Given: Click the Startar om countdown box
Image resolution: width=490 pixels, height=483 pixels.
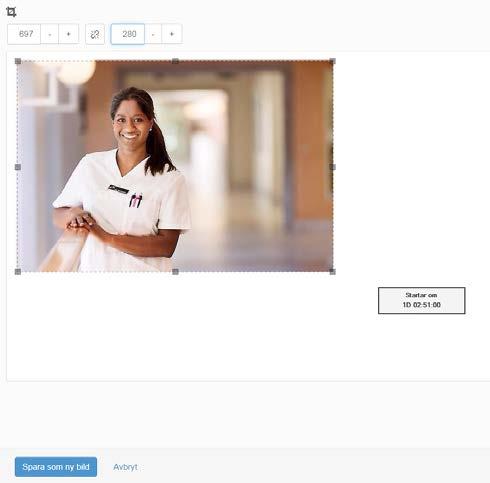Looking at the screenshot, I should (x=422, y=300).
